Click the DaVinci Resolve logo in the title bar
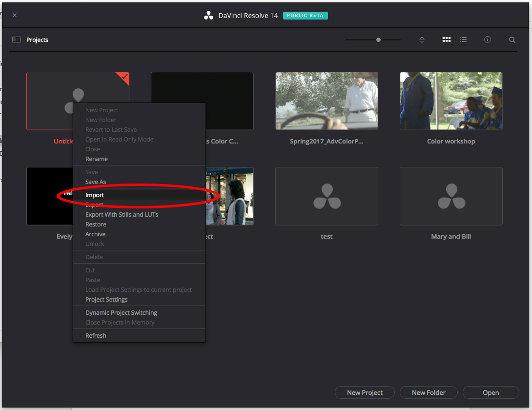Screen dimensions: 532x410 click(208, 15)
